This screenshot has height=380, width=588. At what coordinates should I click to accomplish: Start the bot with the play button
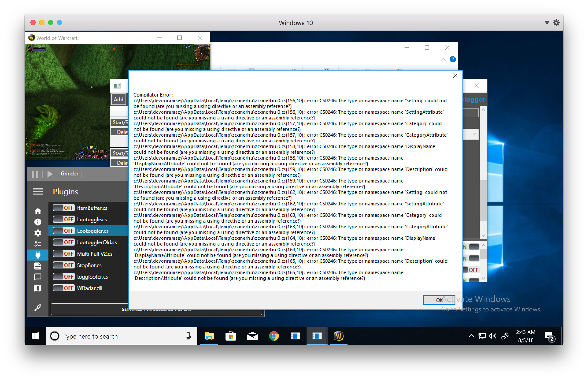[50, 174]
